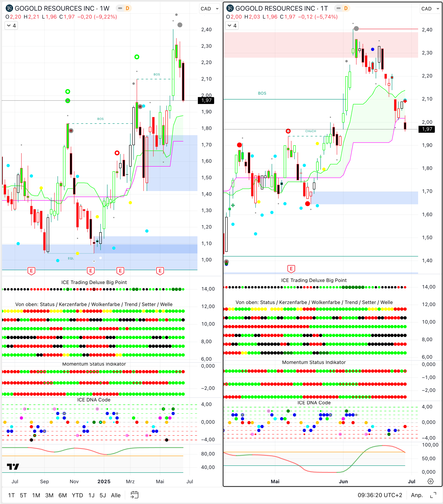Click the earnings E marker on daily chart
Screen dimensions: 443x504
pos(291,269)
